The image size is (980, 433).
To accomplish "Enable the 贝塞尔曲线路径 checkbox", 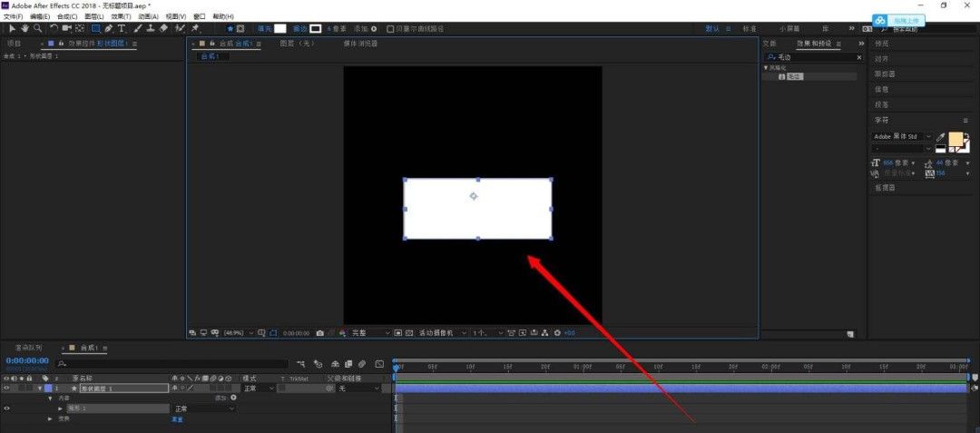I will (x=390, y=29).
